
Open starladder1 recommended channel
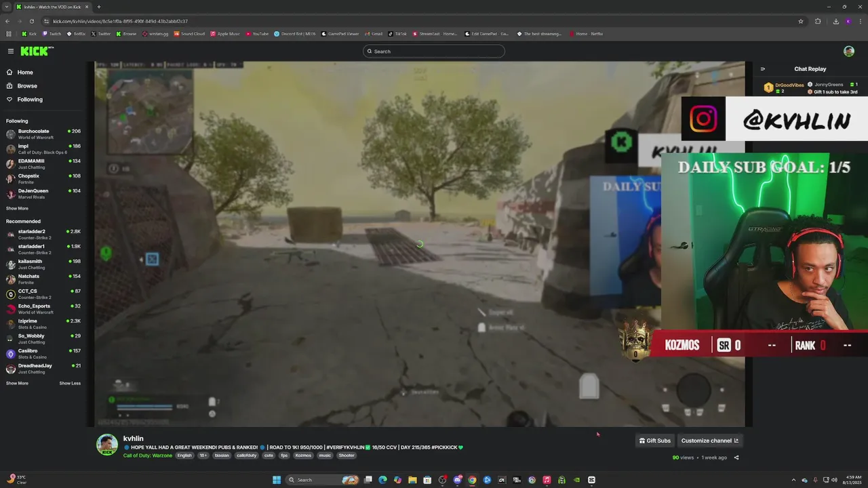43,249
